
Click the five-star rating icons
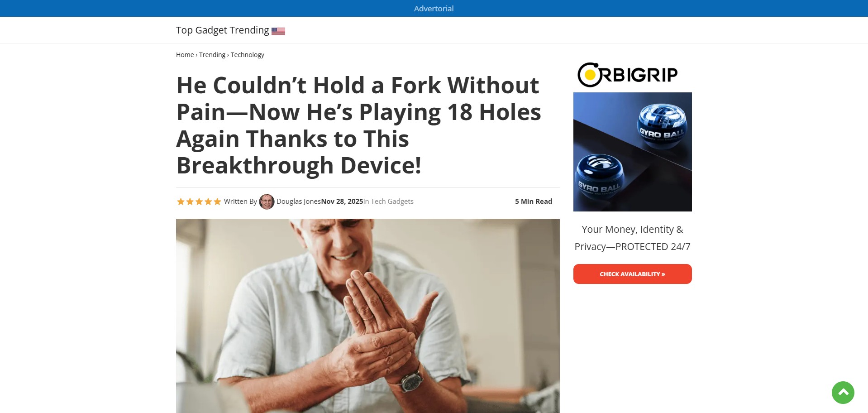199,202
